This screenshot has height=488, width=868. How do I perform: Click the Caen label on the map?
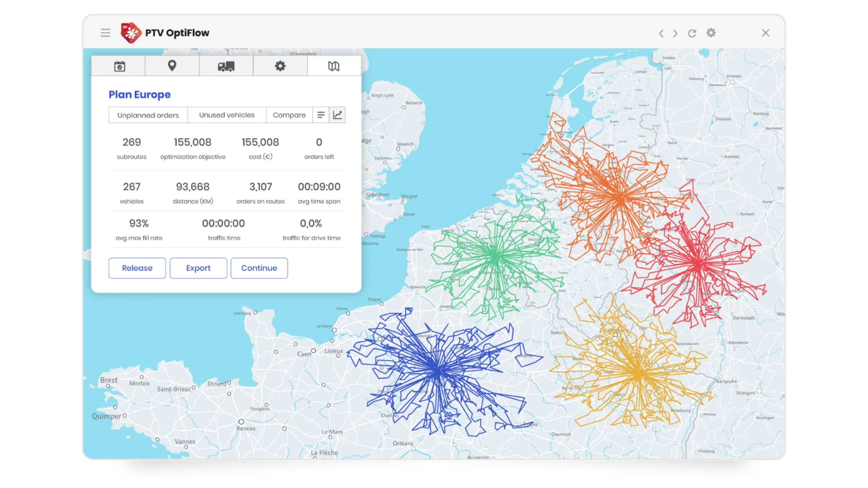pos(304,354)
